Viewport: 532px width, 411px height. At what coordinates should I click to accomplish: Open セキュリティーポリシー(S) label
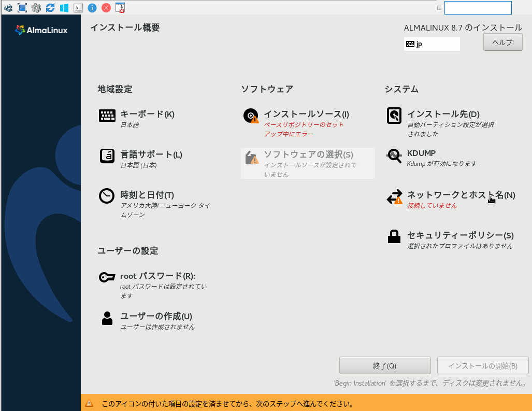461,235
